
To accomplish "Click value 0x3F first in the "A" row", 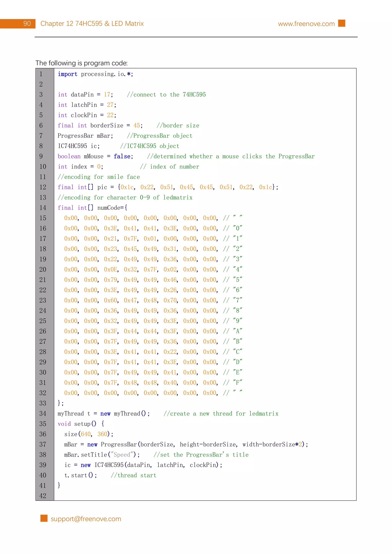I will click(111, 331).
